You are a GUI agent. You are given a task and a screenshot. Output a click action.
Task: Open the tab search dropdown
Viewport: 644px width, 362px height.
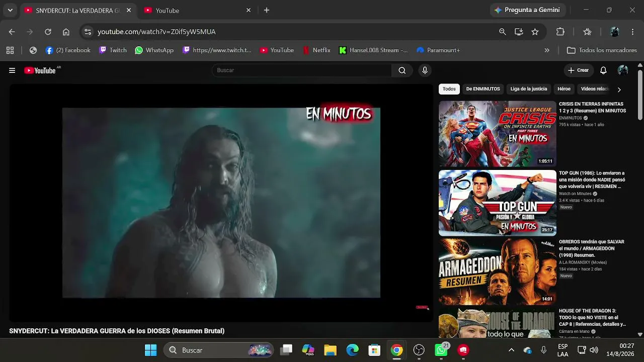10,10
